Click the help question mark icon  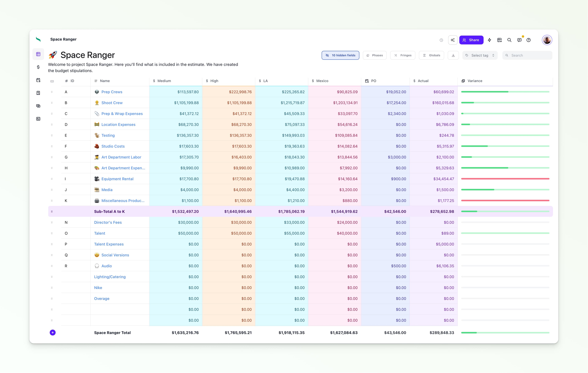point(528,40)
